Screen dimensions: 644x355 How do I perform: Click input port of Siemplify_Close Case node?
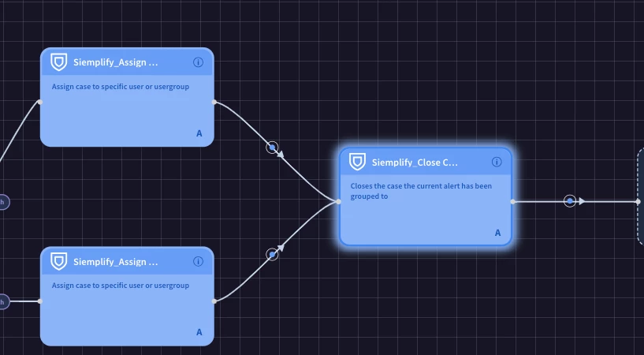(338, 201)
